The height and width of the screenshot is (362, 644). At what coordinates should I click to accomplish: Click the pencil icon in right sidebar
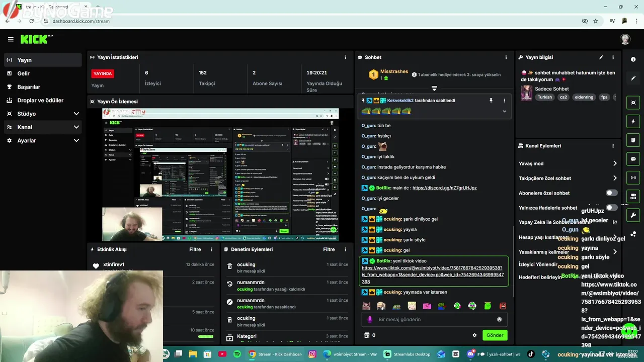[x=633, y=78]
